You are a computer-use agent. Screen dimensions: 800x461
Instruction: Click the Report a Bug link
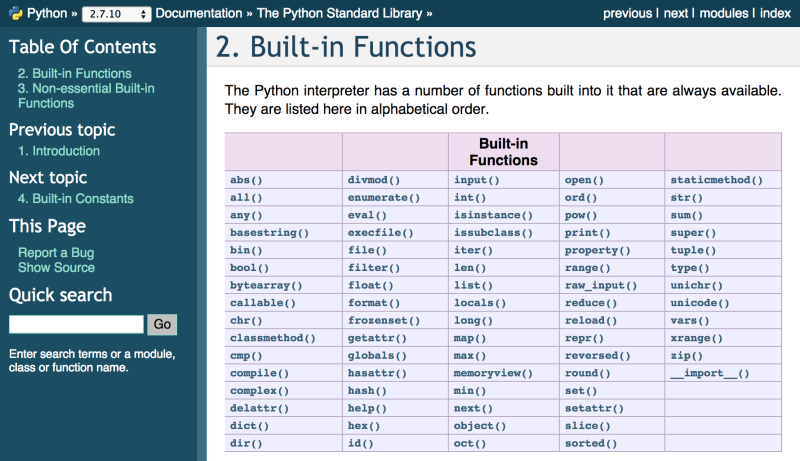56,253
